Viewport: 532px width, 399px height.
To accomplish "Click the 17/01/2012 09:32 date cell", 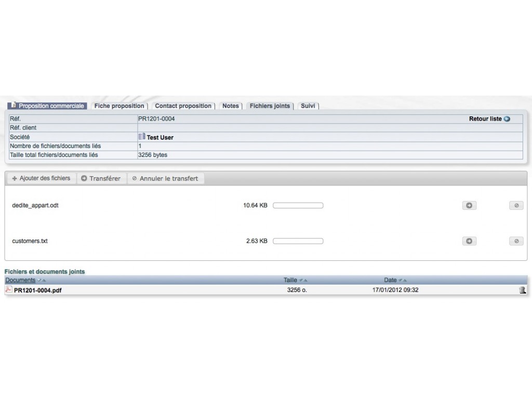I will click(x=395, y=290).
